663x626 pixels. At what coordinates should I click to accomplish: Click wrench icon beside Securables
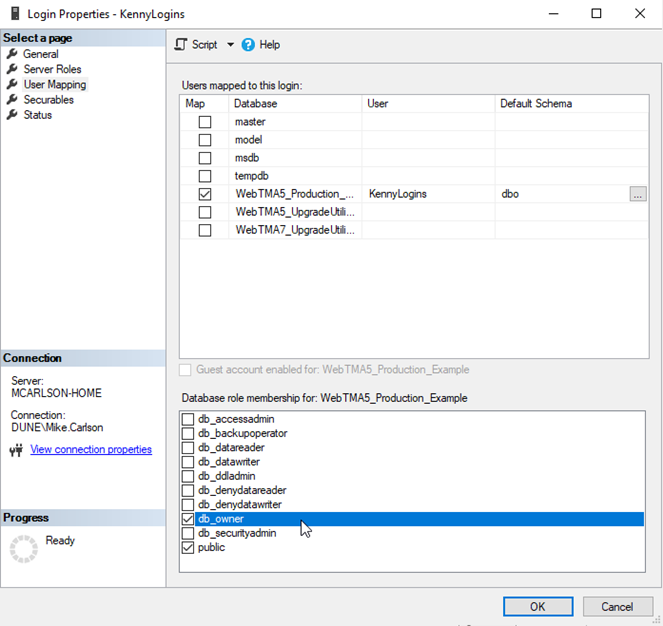12,100
